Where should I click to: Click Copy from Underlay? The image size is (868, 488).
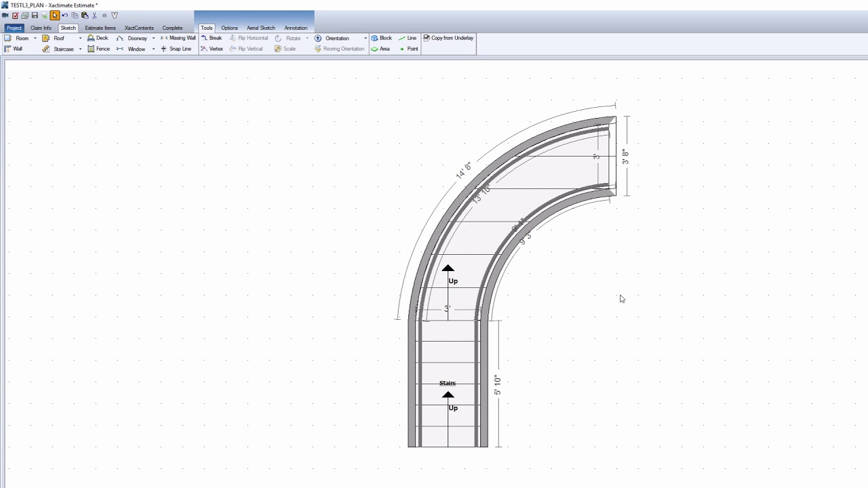448,38
